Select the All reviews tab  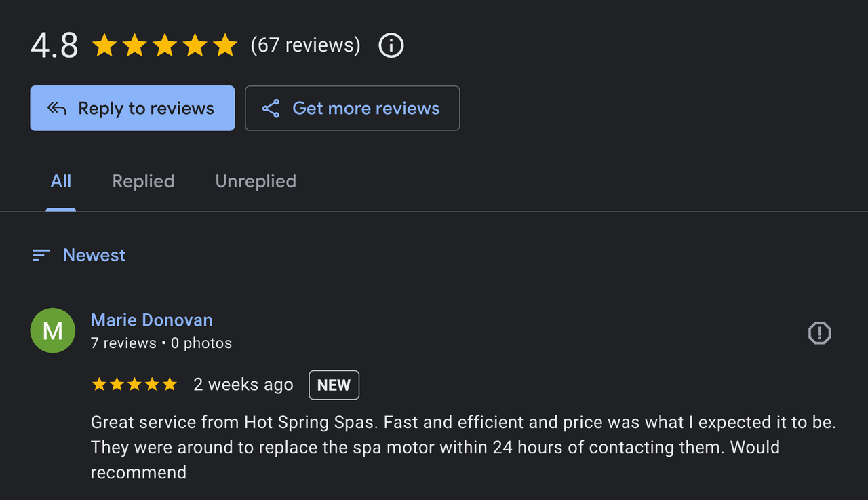61,181
